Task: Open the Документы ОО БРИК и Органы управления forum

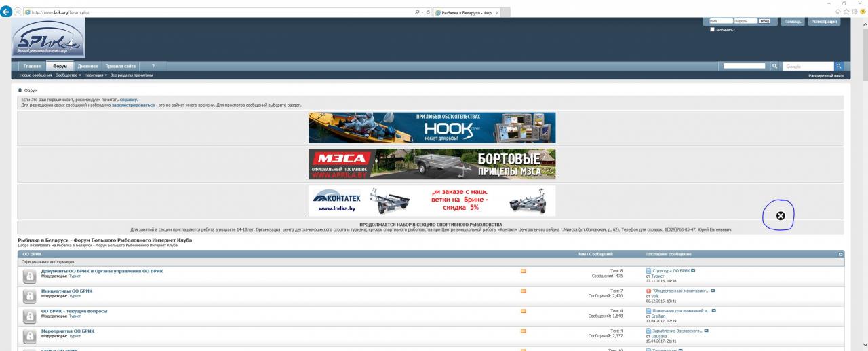Action: (102, 271)
